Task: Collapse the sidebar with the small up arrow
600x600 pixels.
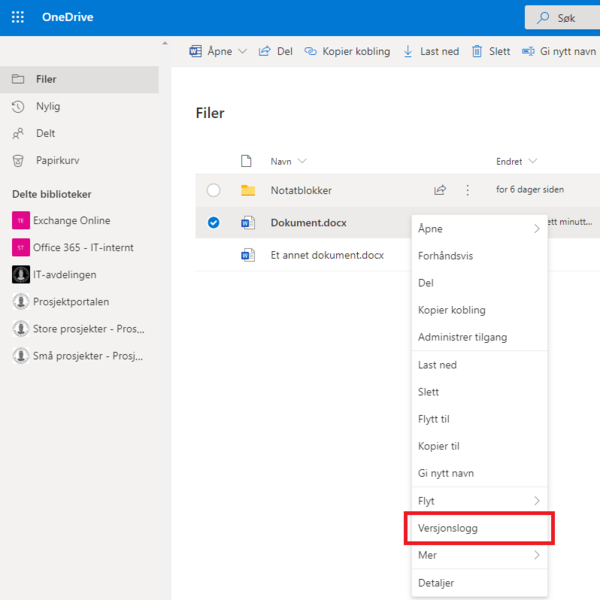Action: tap(165, 43)
